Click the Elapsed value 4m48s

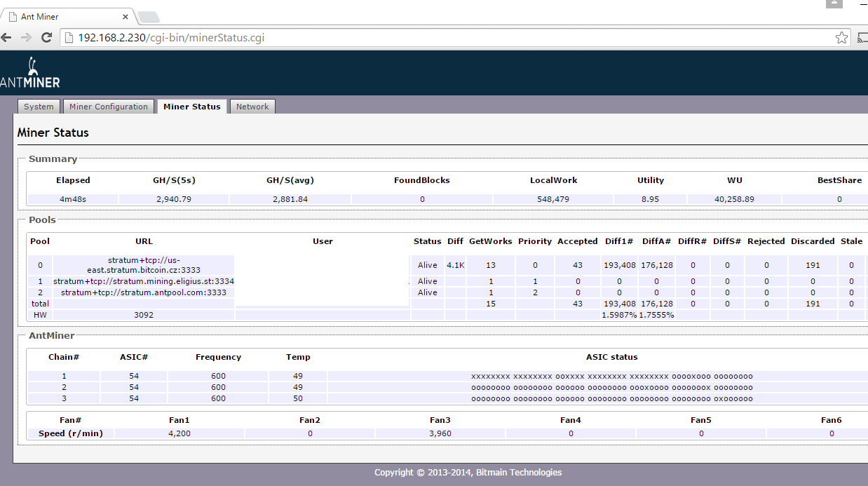73,199
